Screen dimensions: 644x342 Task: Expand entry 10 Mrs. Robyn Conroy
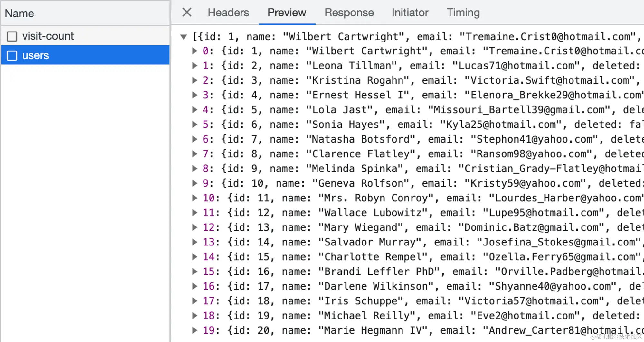click(194, 198)
